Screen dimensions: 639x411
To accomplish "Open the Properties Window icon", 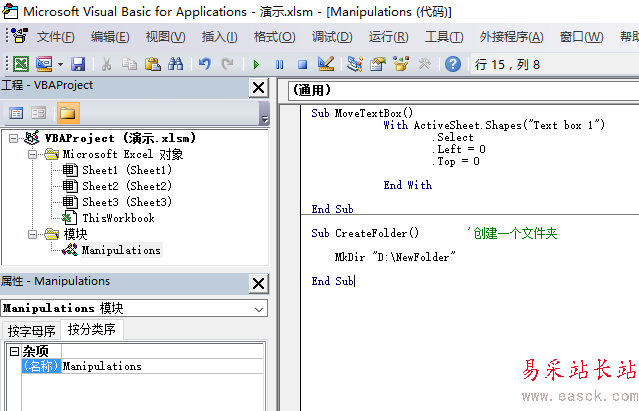I will point(378,64).
